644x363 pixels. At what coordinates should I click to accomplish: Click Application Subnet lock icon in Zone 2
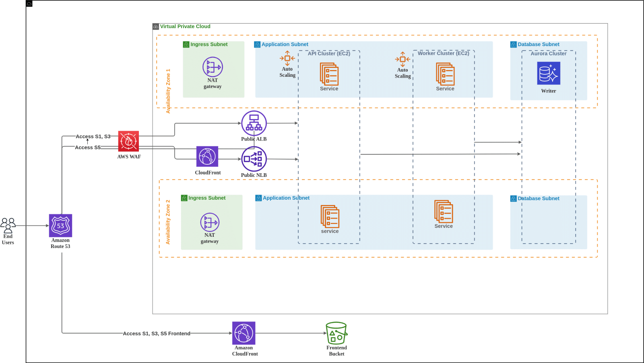[x=258, y=198]
